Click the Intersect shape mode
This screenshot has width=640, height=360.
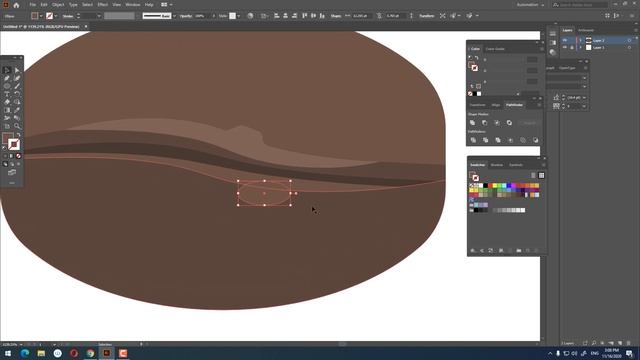point(497,122)
